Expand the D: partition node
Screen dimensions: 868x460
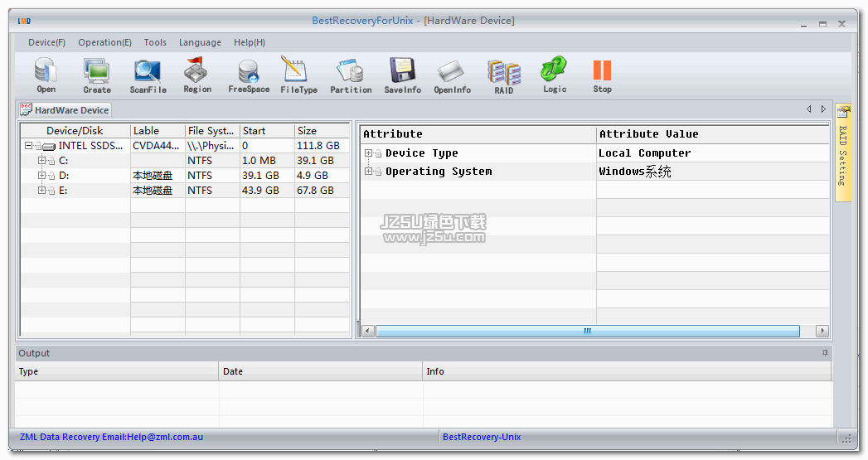[41, 176]
